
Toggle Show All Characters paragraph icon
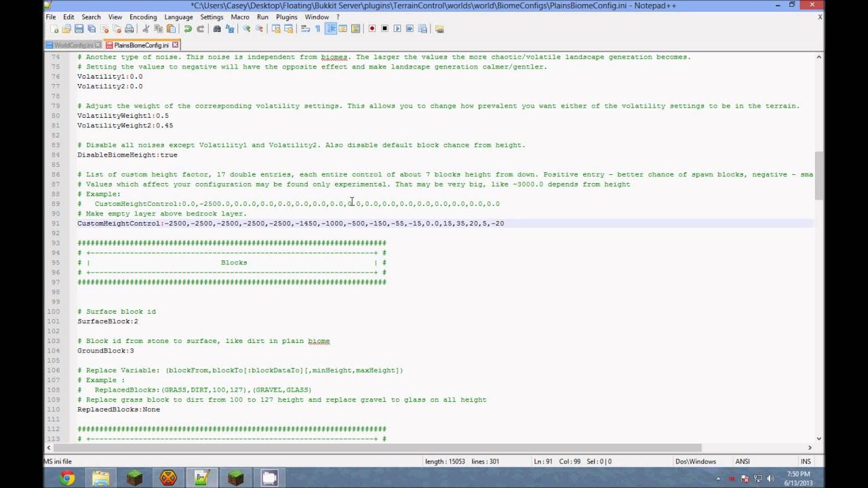[317, 28]
